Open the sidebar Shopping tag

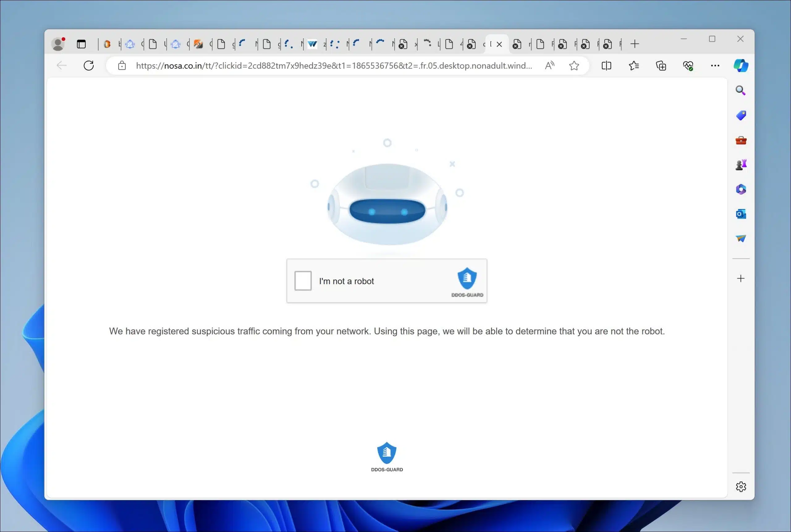click(x=741, y=115)
